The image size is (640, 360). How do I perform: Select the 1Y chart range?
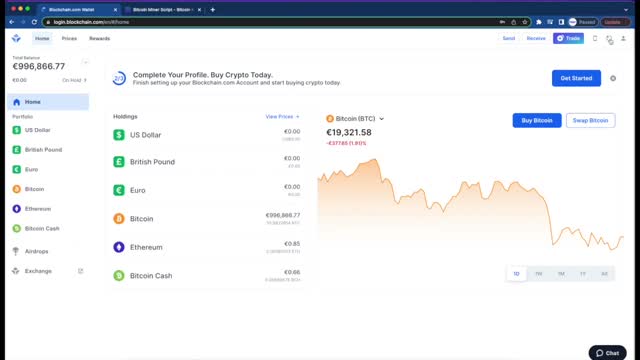(583, 274)
